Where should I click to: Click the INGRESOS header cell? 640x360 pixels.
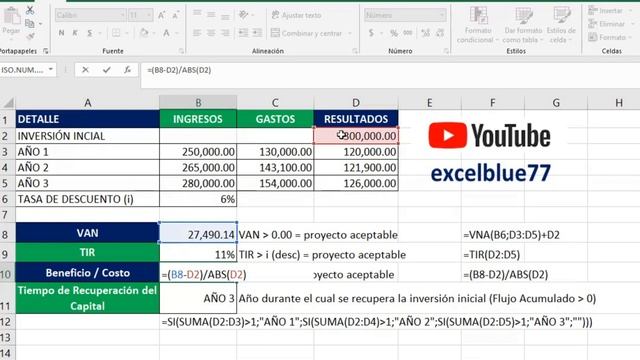pos(198,119)
